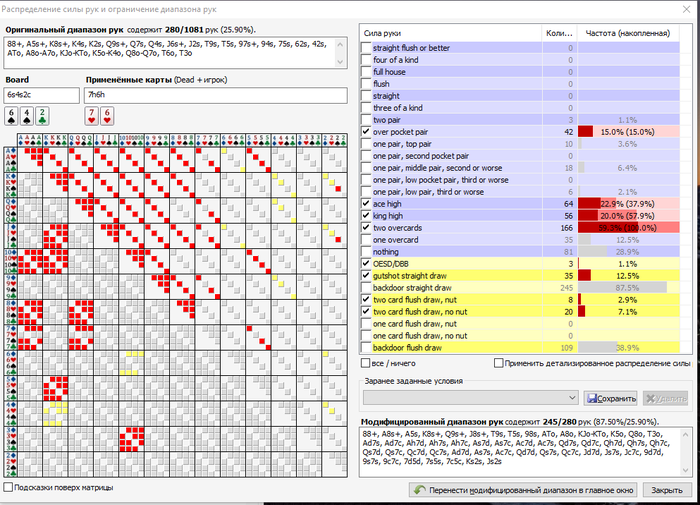The image size is (700, 505).
Task: Enable 'Применить детализированное распределение силы' checkbox
Action: pos(499,363)
